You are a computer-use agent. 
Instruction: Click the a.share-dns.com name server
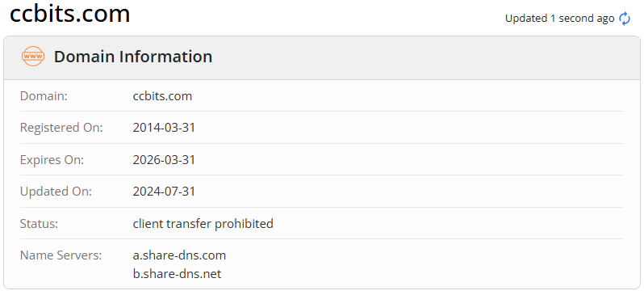tap(179, 255)
